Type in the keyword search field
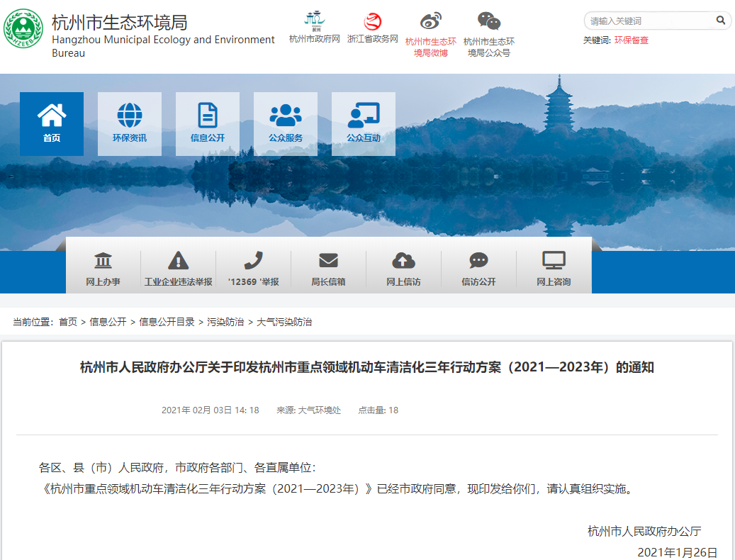This screenshot has height=560, width=735. tap(649, 21)
